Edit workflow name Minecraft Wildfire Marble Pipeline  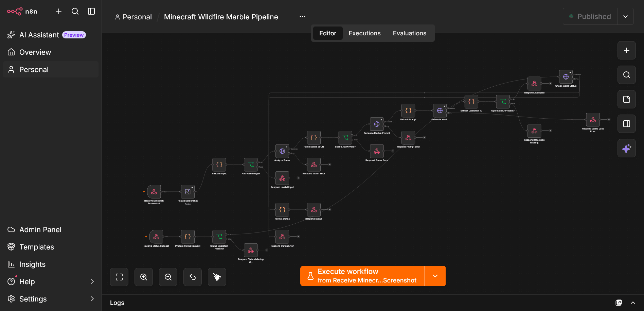221,17
